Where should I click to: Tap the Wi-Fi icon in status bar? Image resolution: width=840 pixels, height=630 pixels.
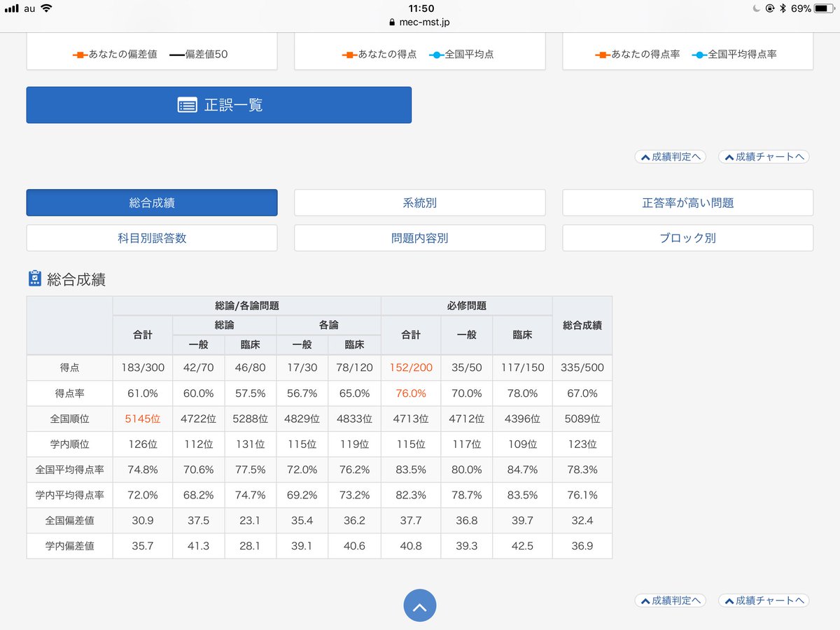pyautogui.click(x=46, y=8)
